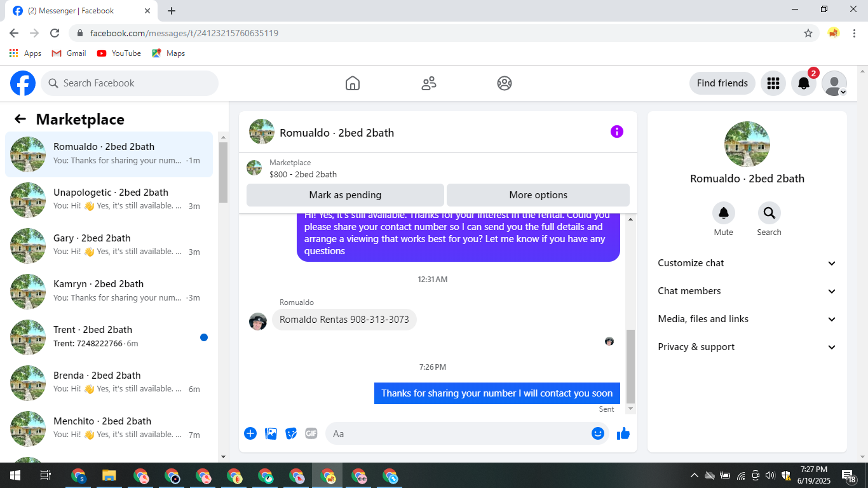Viewport: 868px width, 488px height.
Task: Open a new browser tab
Action: [x=172, y=11]
